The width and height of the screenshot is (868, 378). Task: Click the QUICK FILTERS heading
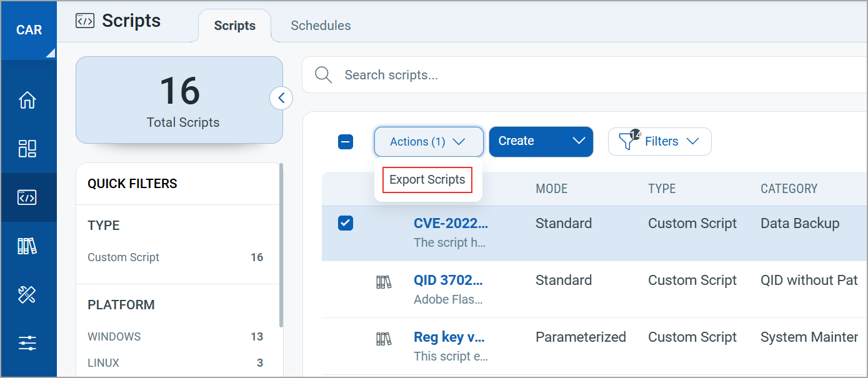click(x=132, y=184)
